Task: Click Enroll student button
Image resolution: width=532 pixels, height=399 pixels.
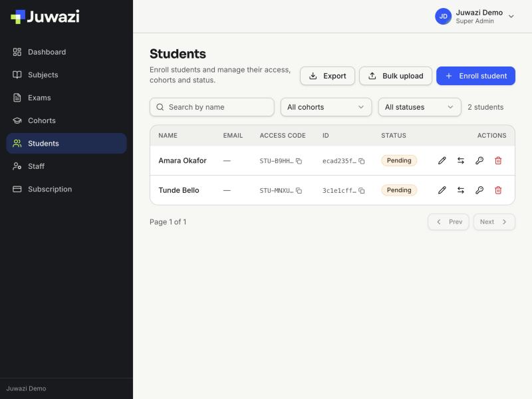Action: pyautogui.click(x=475, y=76)
